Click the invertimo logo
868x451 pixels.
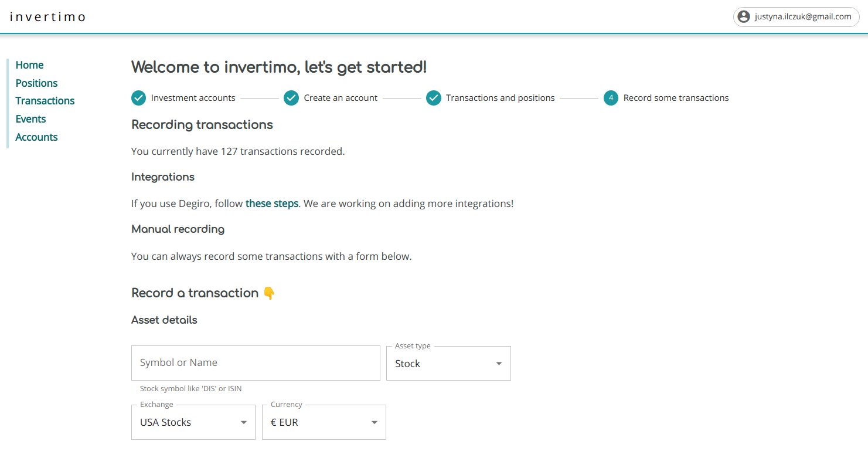pyautogui.click(x=48, y=17)
